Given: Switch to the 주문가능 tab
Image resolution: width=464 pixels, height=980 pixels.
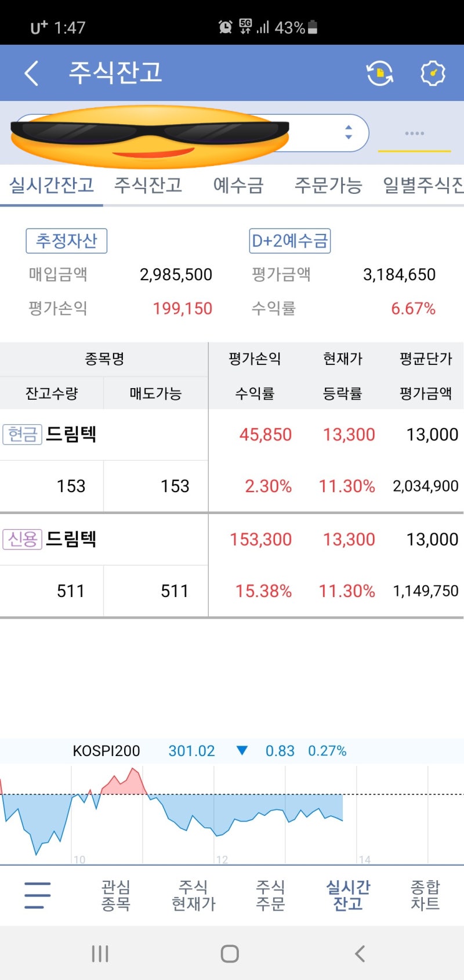Looking at the screenshot, I should click(329, 186).
